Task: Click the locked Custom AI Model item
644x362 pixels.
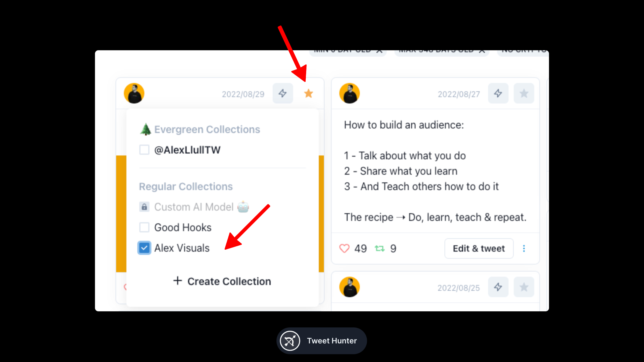Action: click(194, 207)
